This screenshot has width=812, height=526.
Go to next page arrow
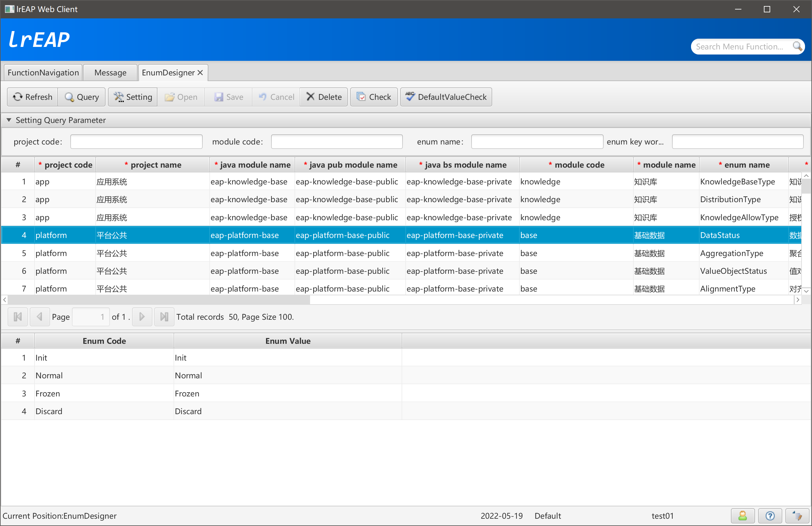(x=142, y=317)
